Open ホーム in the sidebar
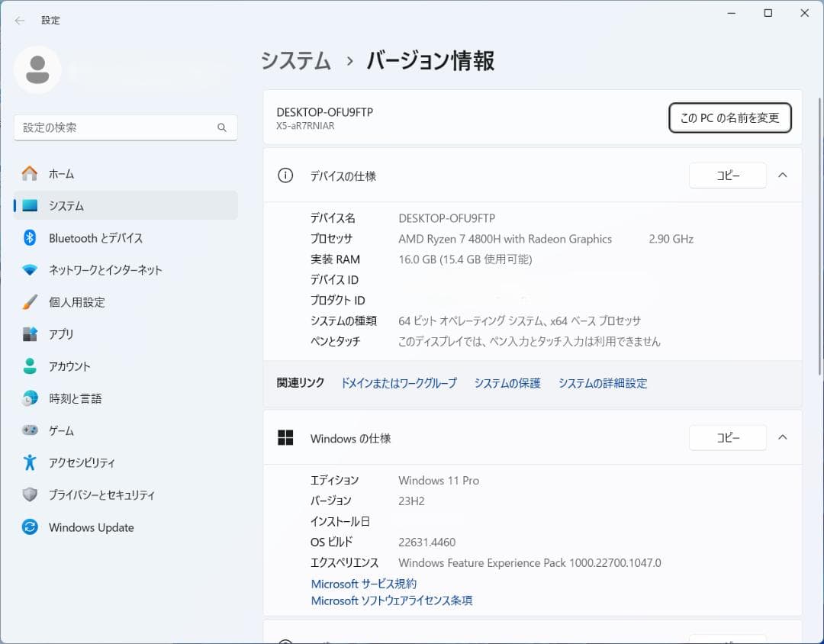This screenshot has width=824, height=644. [126, 173]
